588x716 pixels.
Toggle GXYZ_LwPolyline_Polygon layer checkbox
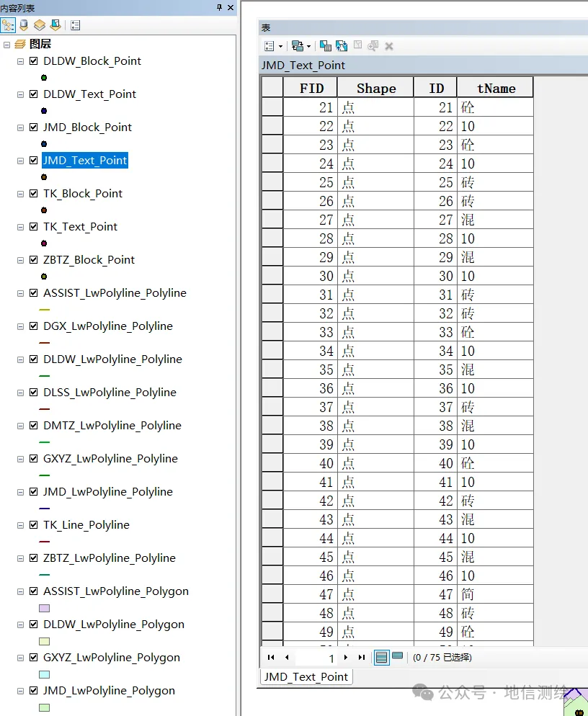33,658
